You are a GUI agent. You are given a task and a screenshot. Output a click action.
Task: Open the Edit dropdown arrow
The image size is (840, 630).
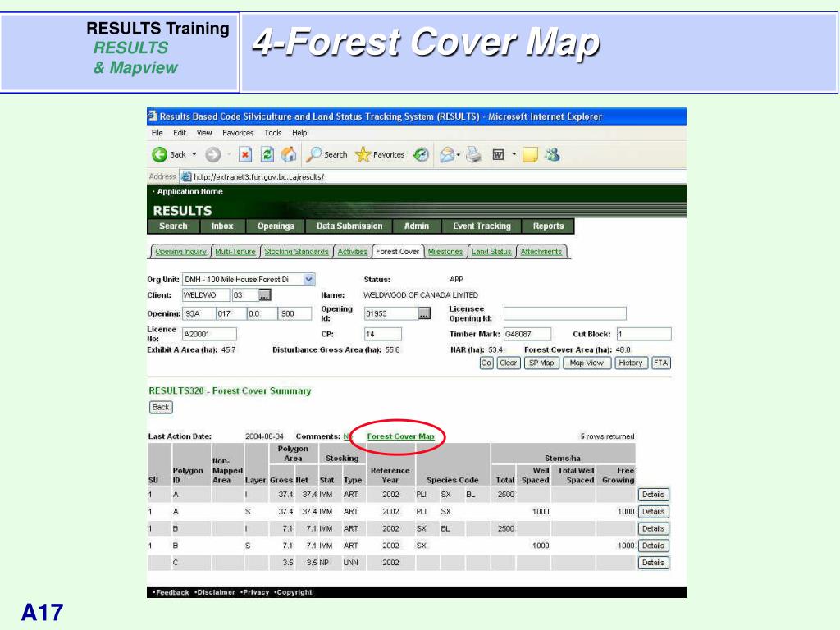coord(514,155)
